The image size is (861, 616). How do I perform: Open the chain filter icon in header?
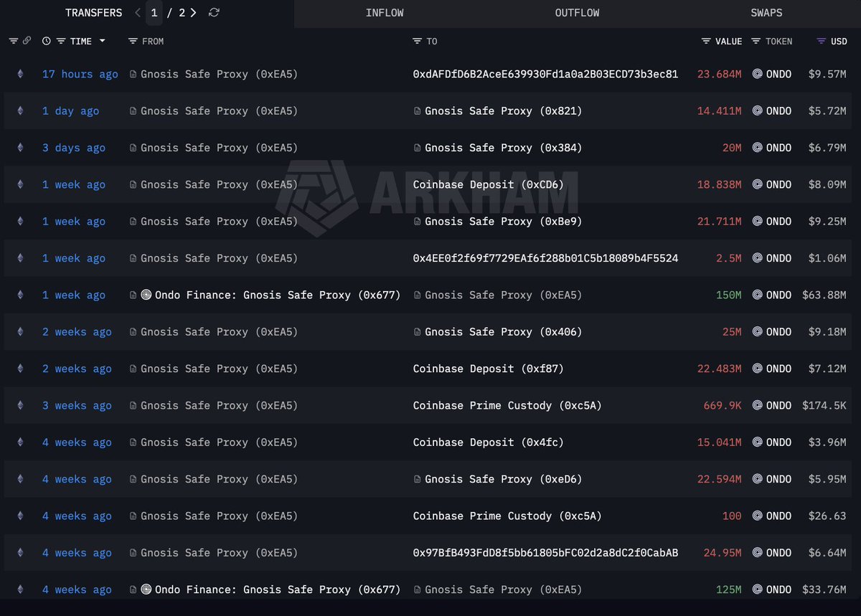(x=14, y=41)
